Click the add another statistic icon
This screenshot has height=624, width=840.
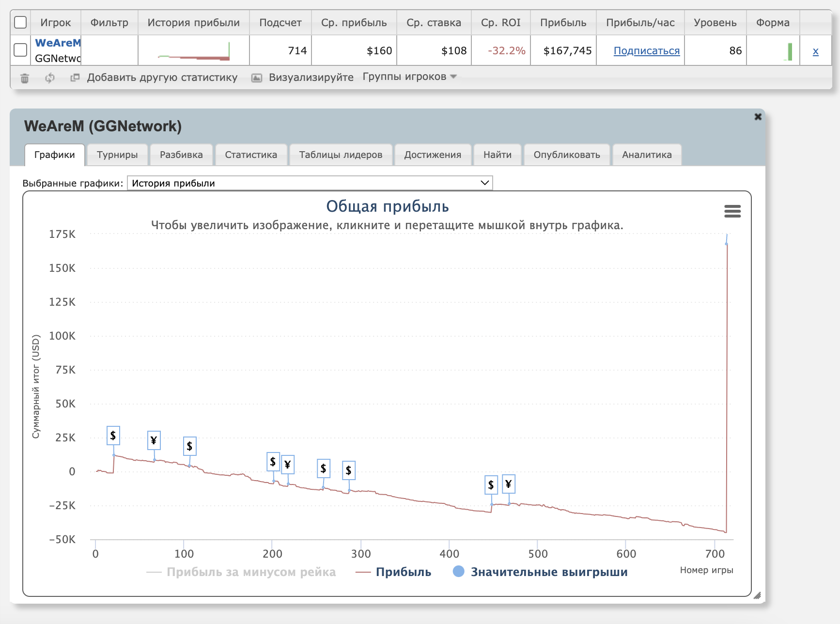pyautogui.click(x=75, y=78)
